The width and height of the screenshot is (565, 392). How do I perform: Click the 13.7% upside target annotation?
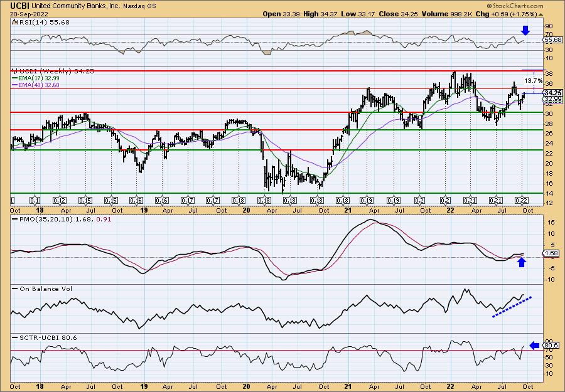[x=533, y=81]
